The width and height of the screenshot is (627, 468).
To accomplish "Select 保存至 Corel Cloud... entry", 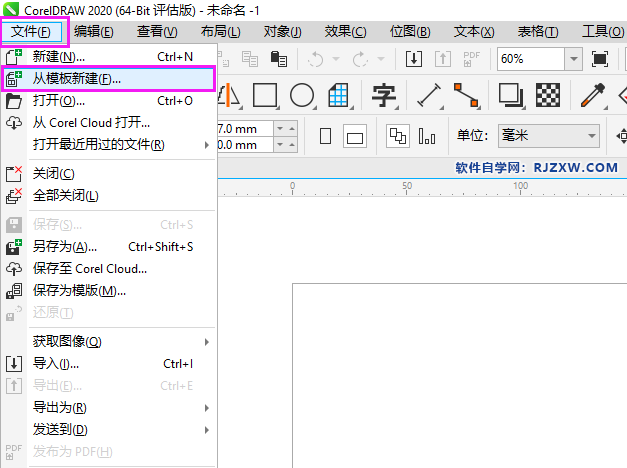I will pos(109,269).
